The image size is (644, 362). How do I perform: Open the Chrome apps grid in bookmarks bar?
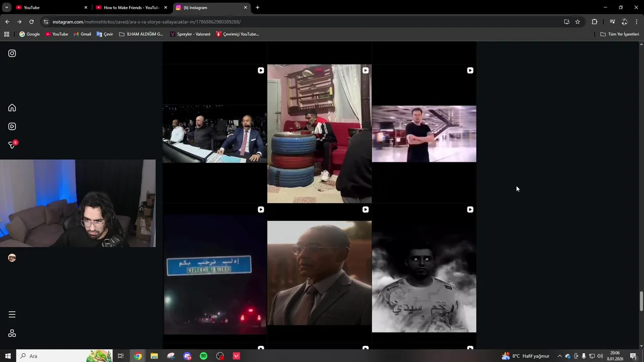[x=7, y=34]
